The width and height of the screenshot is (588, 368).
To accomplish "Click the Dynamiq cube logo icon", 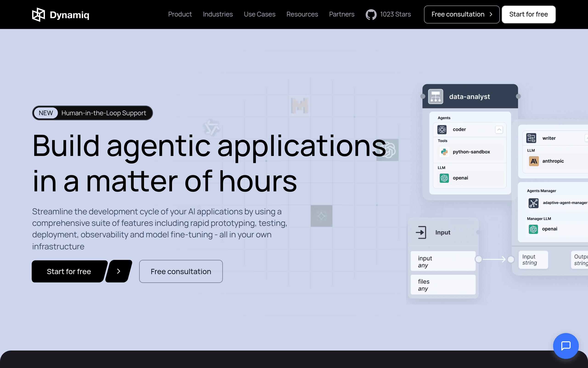I will click(38, 14).
